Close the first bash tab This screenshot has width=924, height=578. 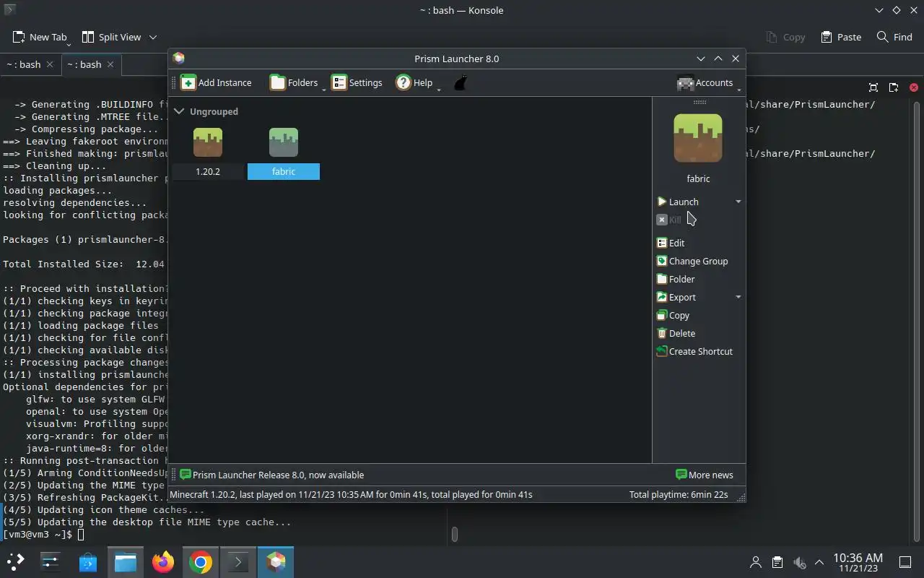tap(50, 64)
